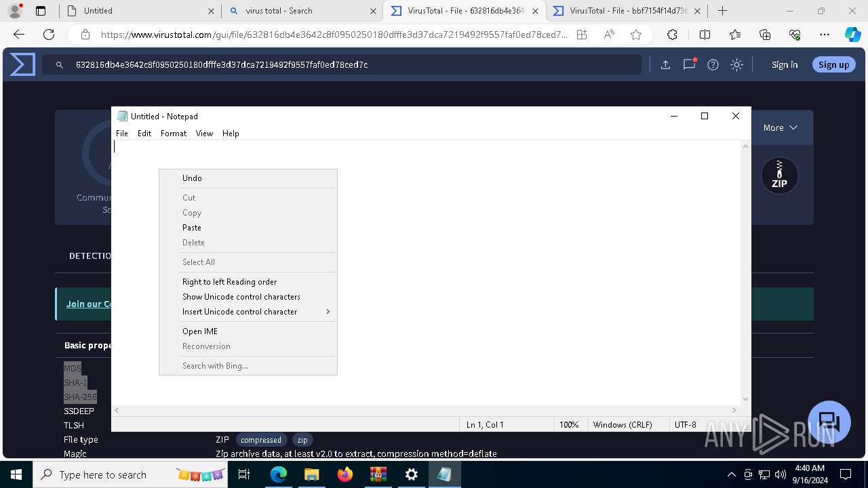This screenshot has width=868, height=488.
Task: Click the Sign up button
Action: click(x=834, y=64)
